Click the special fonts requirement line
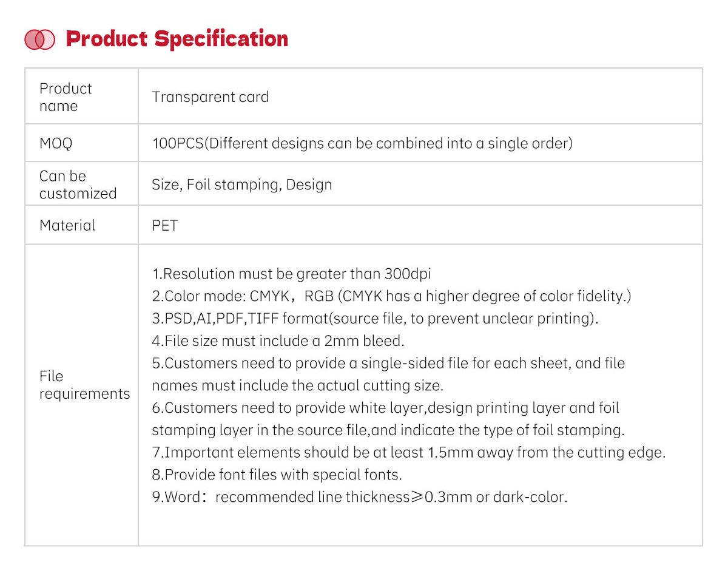Screen dimensions: 728x579 [277, 475]
